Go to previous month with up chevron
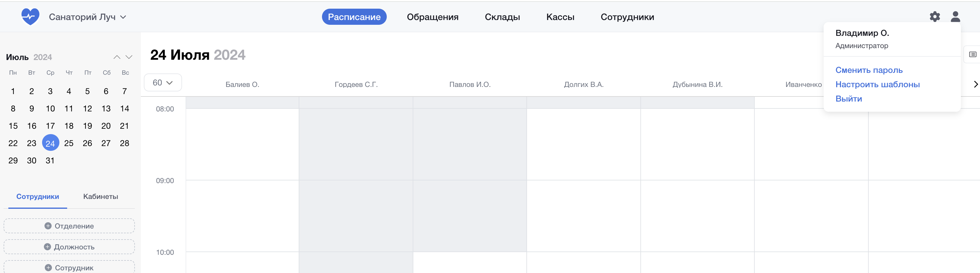Screen dimensions: 980x273 (117, 57)
